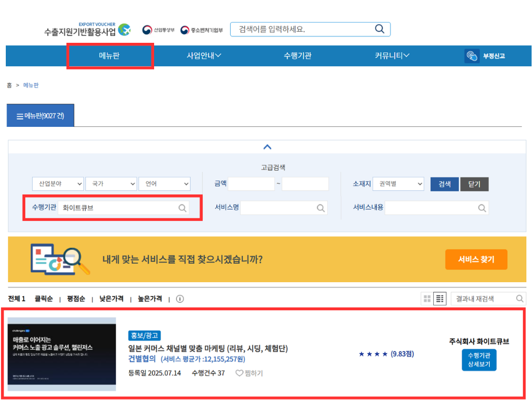Click the 결과내 재검색 magnifier icon
Viewport: 532px width, 400px height.
click(x=519, y=299)
